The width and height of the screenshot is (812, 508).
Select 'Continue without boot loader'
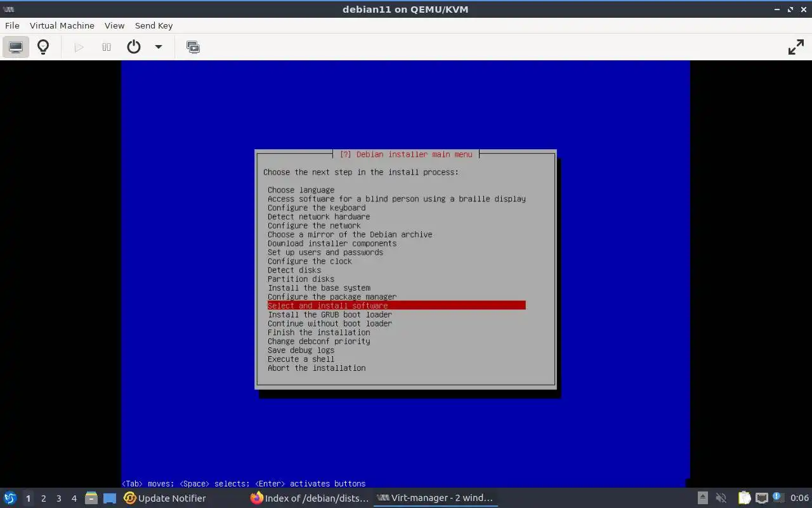tap(330, 323)
